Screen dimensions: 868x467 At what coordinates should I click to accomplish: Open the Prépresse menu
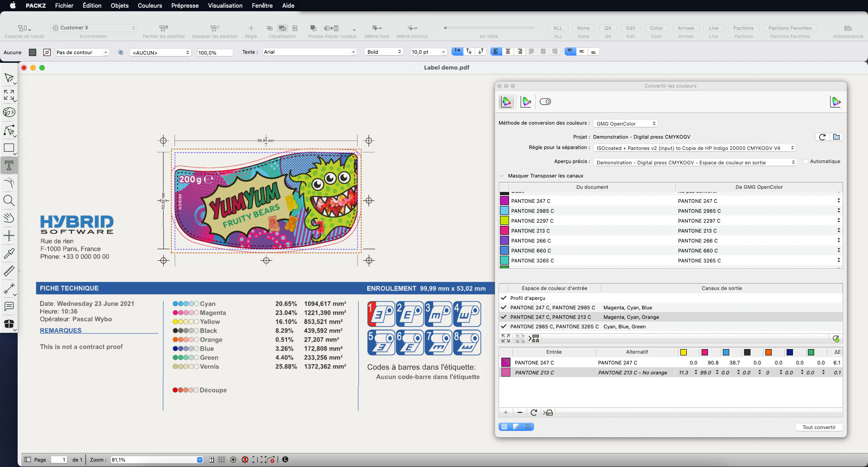click(x=185, y=5)
